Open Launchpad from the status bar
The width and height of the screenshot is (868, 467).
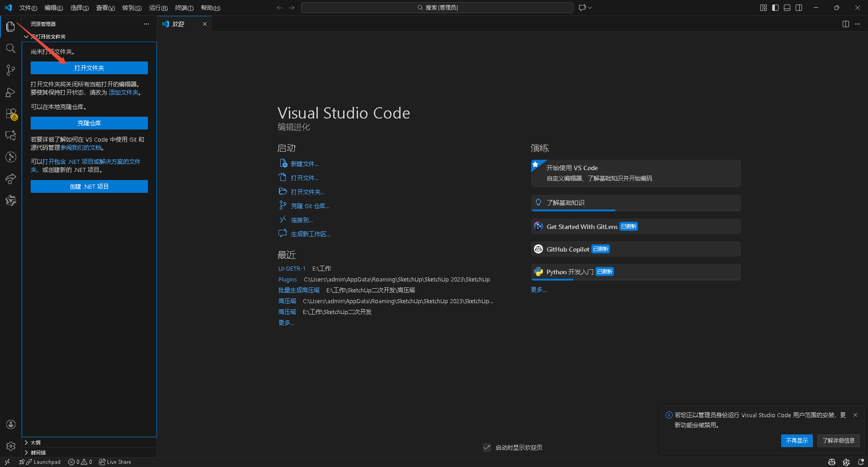(x=40, y=462)
